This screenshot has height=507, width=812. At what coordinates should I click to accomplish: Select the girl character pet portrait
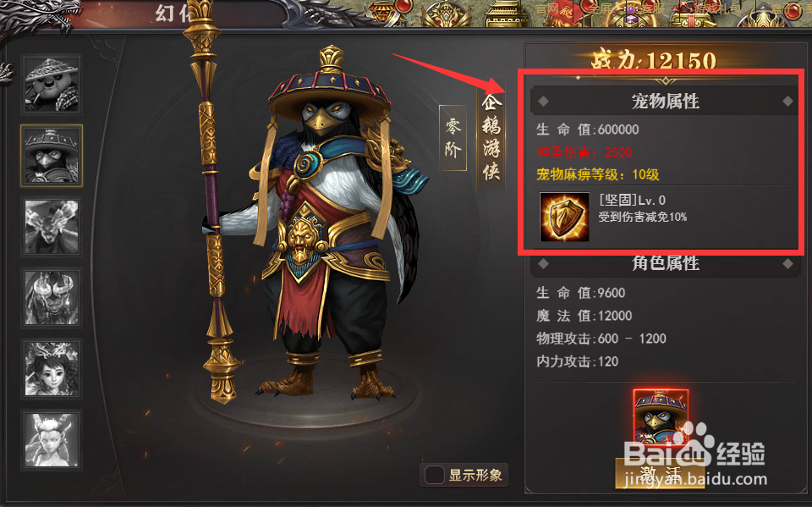[x=52, y=369]
